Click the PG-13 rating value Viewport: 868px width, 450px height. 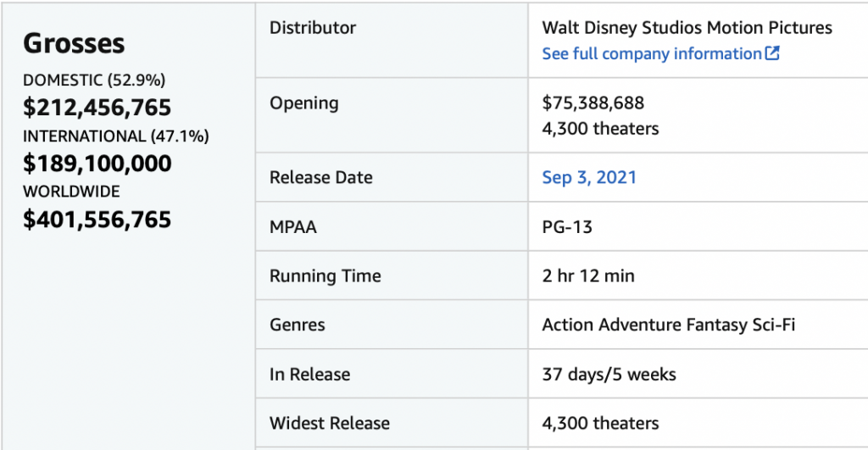(x=567, y=227)
